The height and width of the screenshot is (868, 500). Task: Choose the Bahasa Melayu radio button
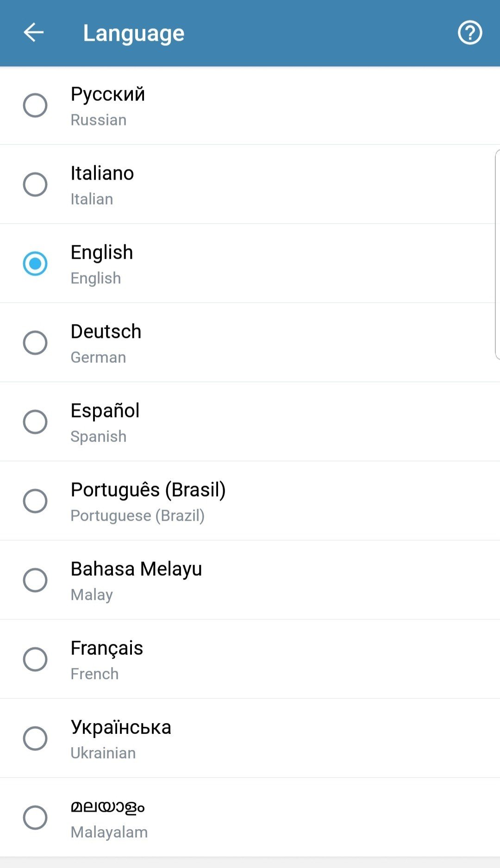coord(35,580)
